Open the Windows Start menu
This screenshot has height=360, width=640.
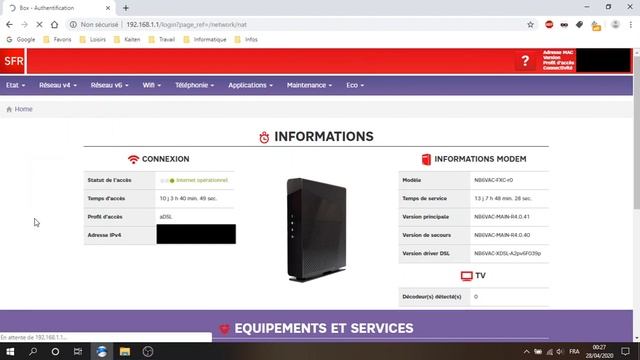tap(10, 351)
